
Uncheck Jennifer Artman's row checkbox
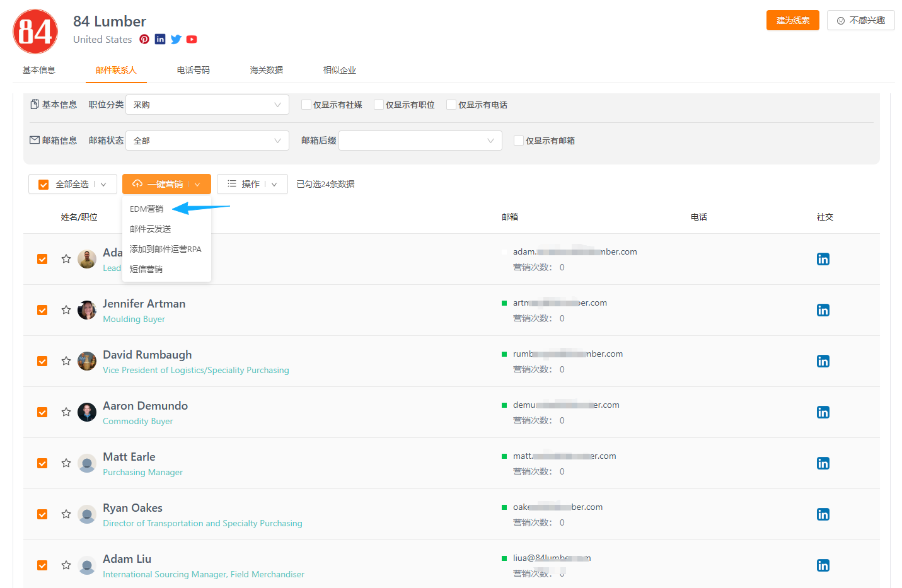(42, 310)
